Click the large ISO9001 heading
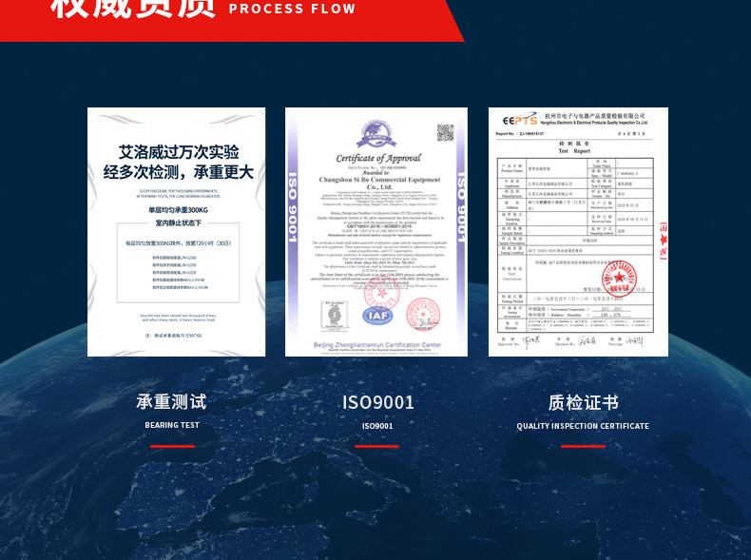 click(x=378, y=402)
